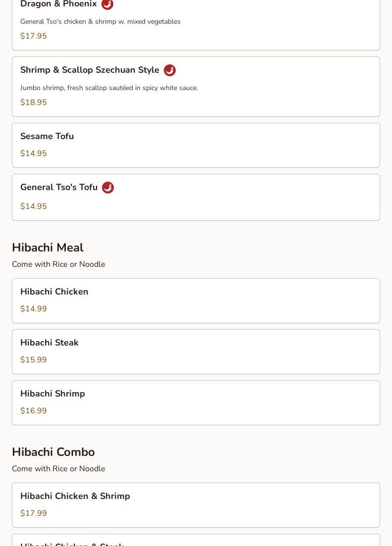Open Hibachi Chicken & Shrimp combo

point(196,505)
